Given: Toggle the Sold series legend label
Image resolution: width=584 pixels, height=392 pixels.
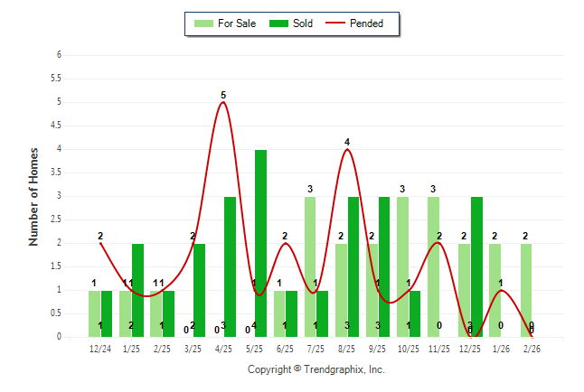Looking at the screenshot, I should tap(303, 23).
